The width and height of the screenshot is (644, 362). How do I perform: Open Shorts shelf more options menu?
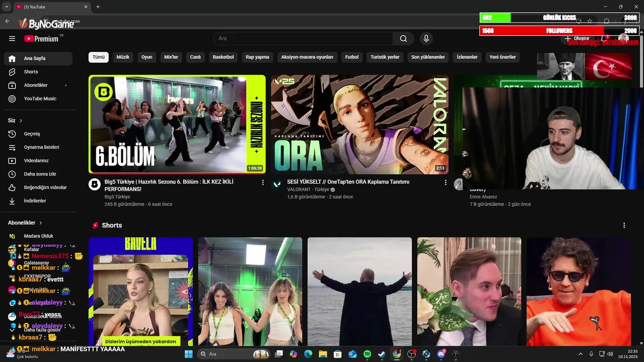coord(624,225)
